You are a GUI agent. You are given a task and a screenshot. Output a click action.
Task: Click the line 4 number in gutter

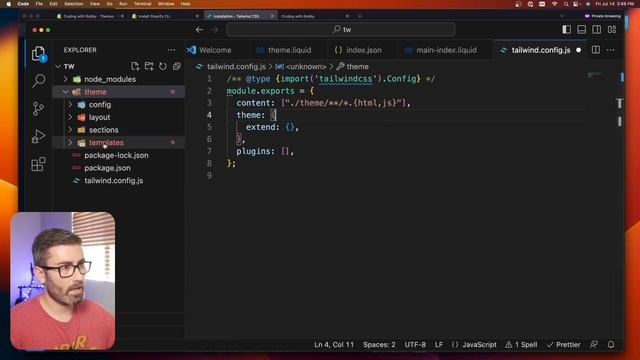click(209, 115)
